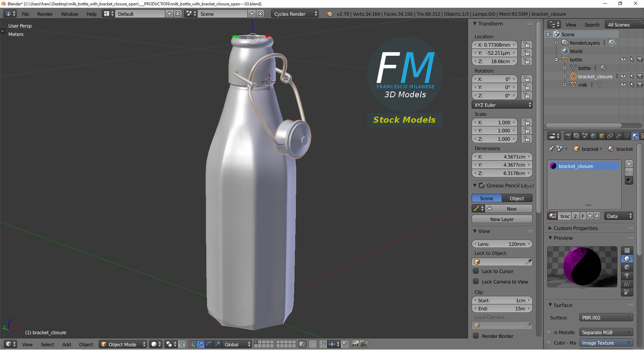
Task: Expand the Custom Properties panel
Action: [550, 228]
